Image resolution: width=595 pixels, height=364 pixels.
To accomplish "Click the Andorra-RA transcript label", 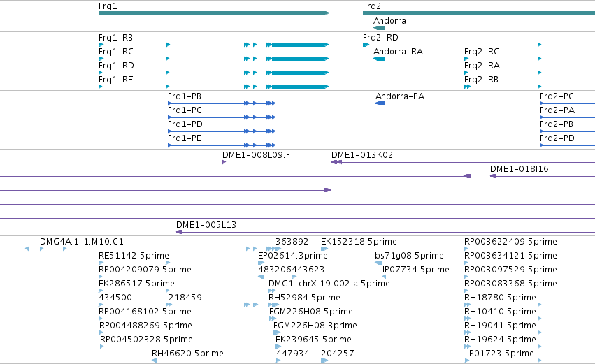I will [398, 52].
